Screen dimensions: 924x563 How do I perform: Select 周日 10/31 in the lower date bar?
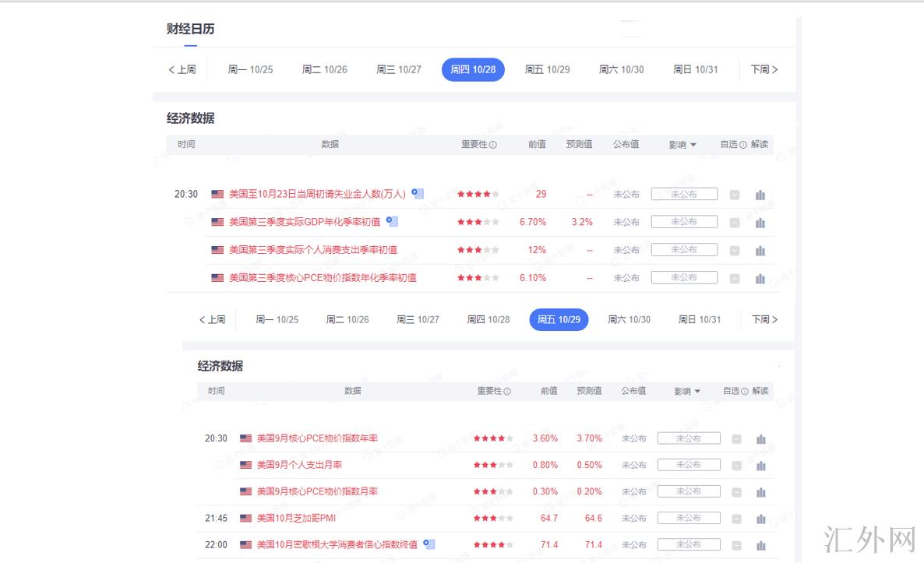pos(700,319)
